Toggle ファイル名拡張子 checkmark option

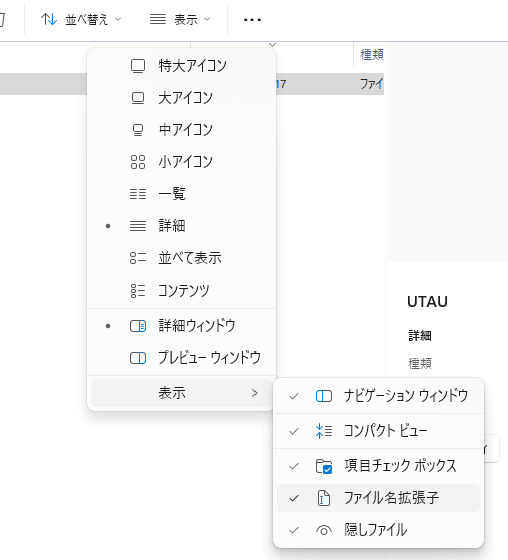pos(378,498)
